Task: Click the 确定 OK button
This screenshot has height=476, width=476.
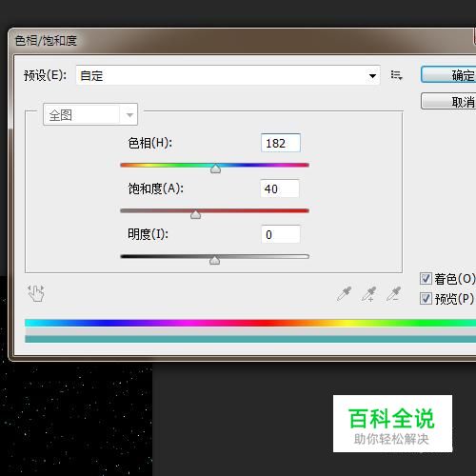Action: tap(448, 75)
